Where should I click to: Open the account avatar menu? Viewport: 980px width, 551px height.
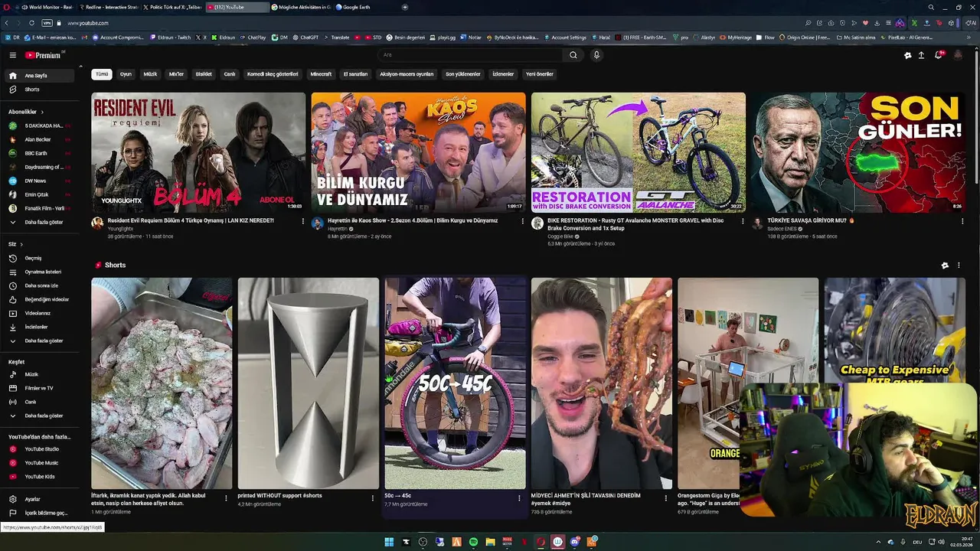tap(958, 55)
